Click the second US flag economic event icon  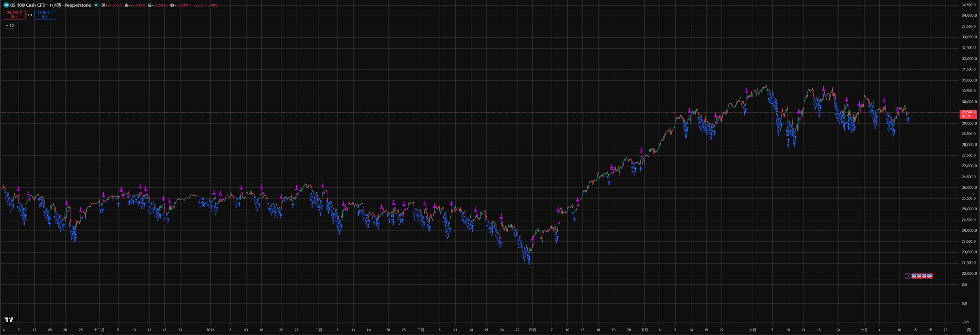919,276
